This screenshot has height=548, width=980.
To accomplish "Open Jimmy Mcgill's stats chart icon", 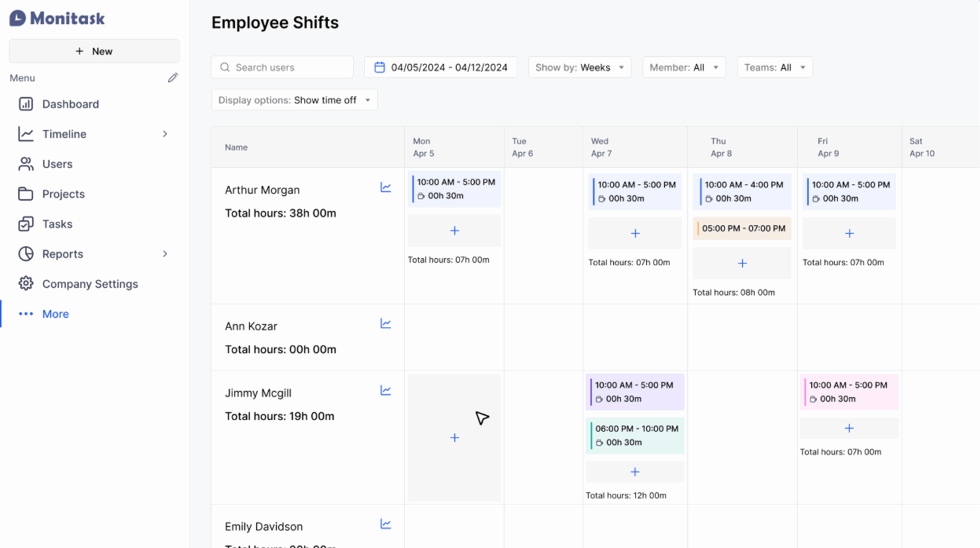I will coord(385,390).
